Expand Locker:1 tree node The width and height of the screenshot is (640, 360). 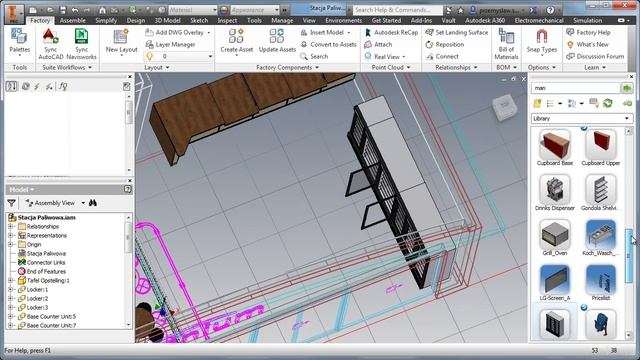pos(11,289)
